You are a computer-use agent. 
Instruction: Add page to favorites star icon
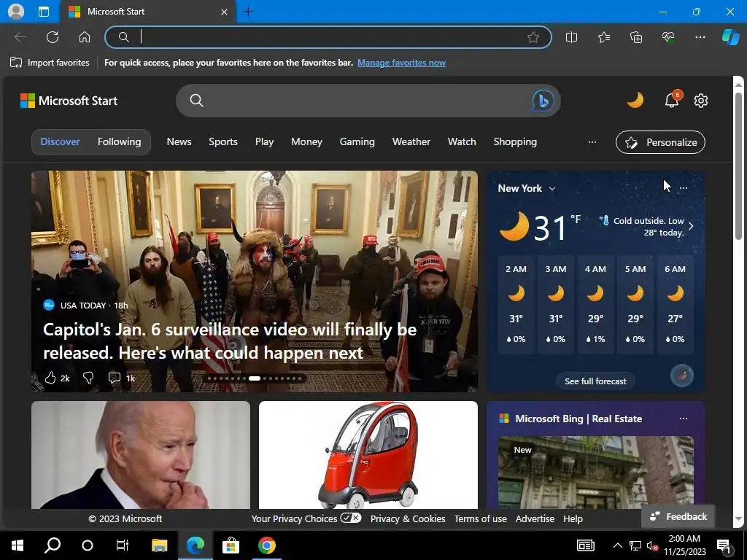533,37
